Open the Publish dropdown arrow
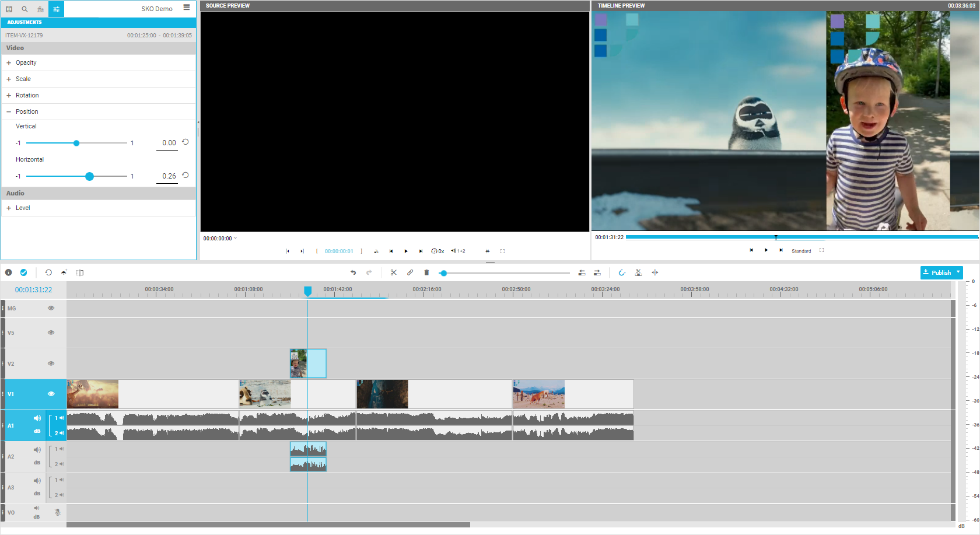The height and width of the screenshot is (535, 980). (x=958, y=272)
